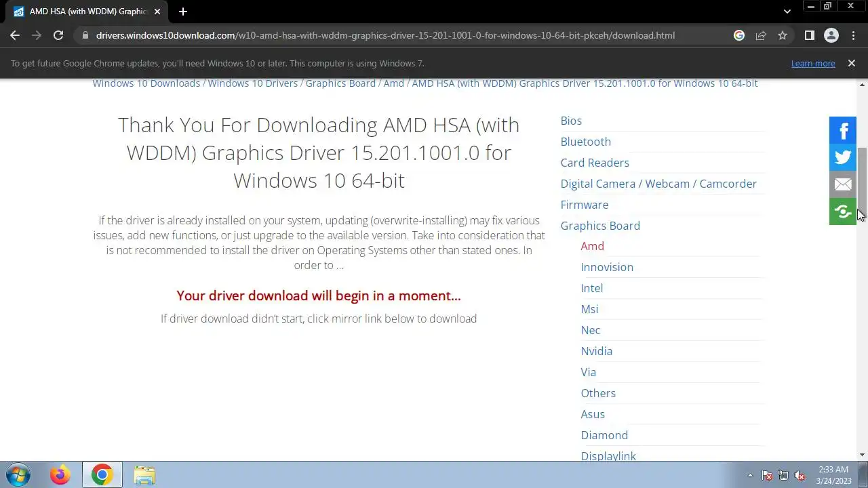Select Others subcategory

[598, 393]
